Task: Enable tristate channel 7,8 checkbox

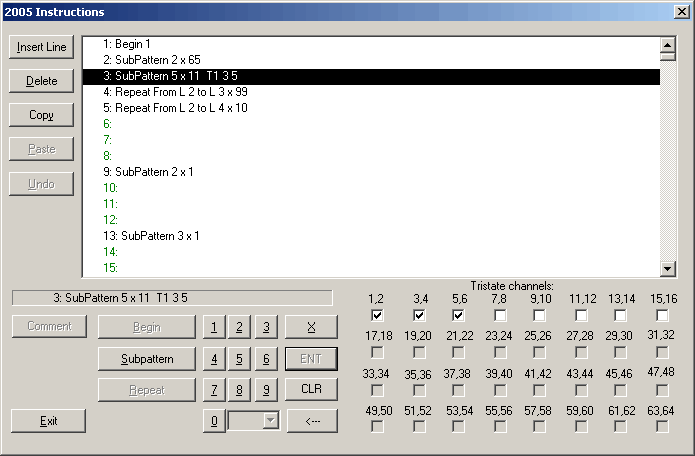Action: coord(499,316)
